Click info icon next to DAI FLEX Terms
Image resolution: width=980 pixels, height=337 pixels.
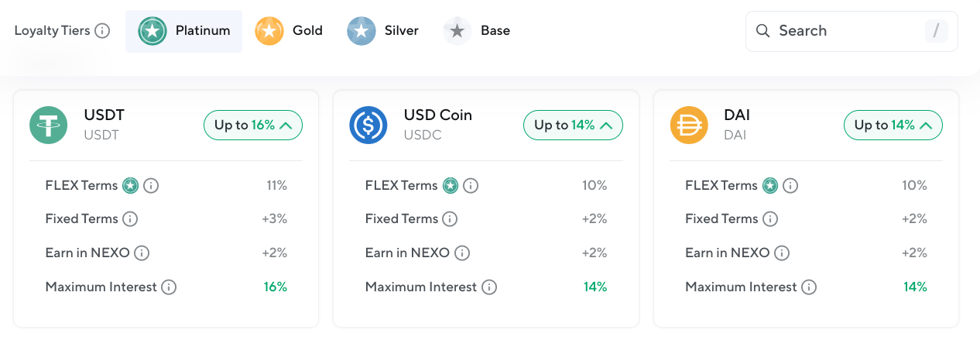point(791,186)
